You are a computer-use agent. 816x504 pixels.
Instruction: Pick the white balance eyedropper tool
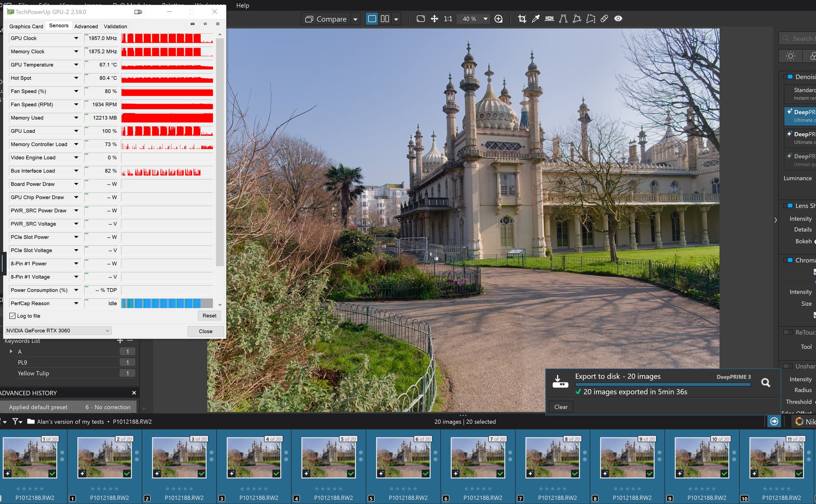coord(535,19)
